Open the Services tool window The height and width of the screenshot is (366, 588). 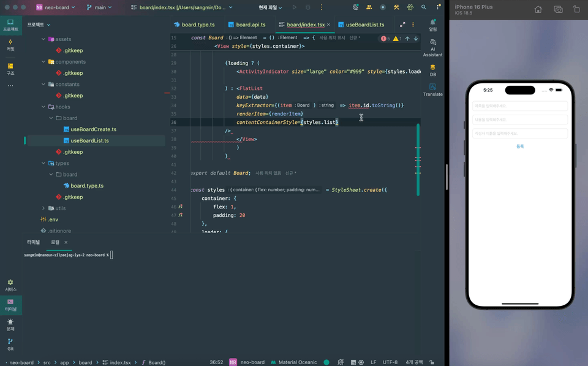[10, 285]
